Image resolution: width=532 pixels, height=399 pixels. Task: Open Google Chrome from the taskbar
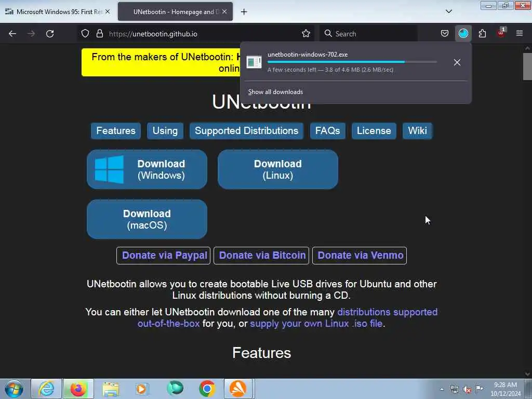tap(207, 389)
